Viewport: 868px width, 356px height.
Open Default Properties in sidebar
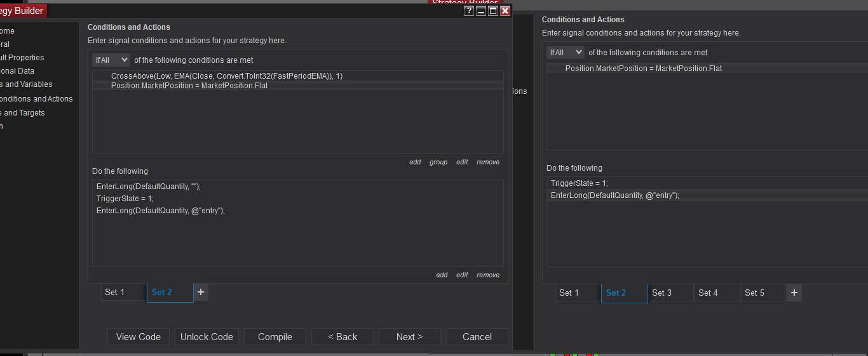(22, 58)
